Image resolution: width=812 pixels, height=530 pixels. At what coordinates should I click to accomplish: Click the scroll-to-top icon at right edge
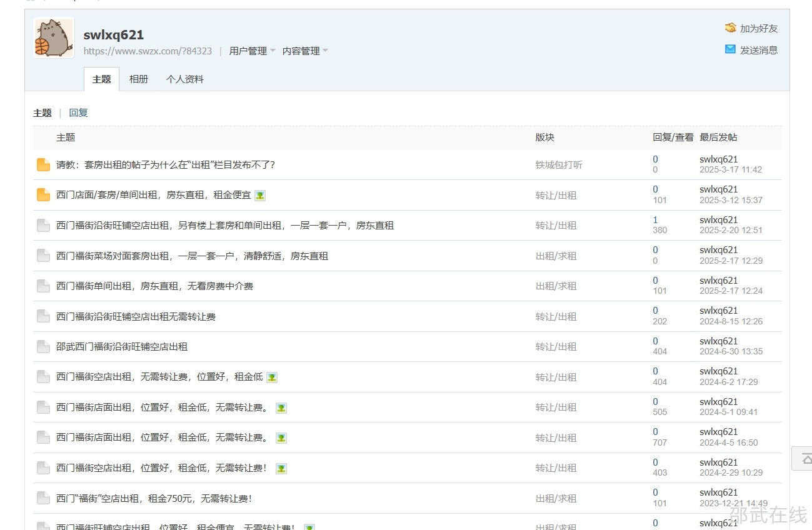[804, 458]
